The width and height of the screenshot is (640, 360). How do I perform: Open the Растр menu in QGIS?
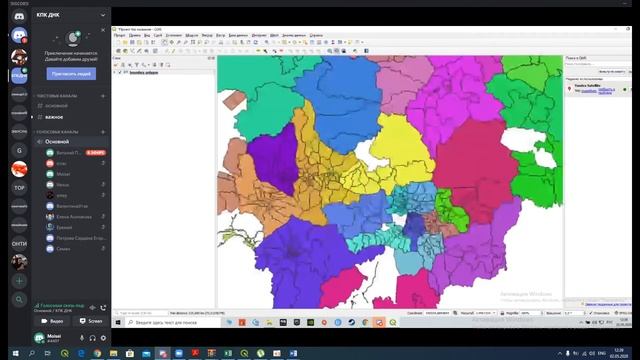tap(220, 36)
